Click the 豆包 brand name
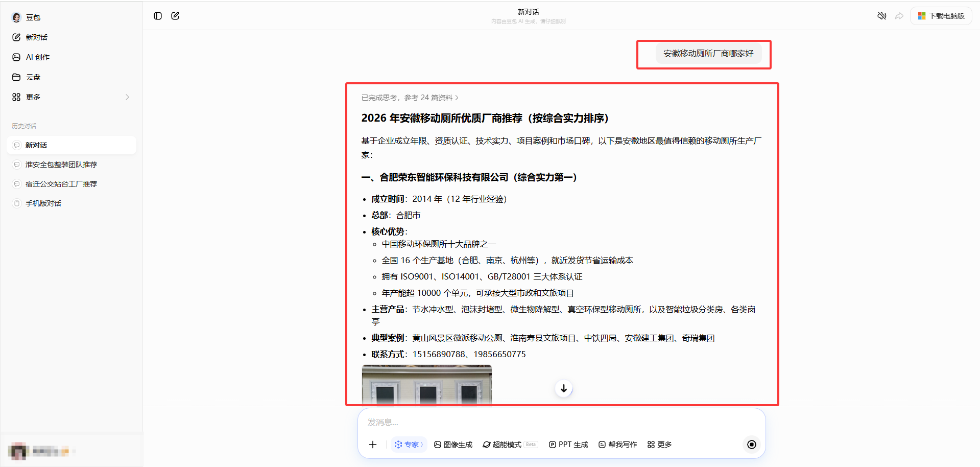 [x=33, y=17]
